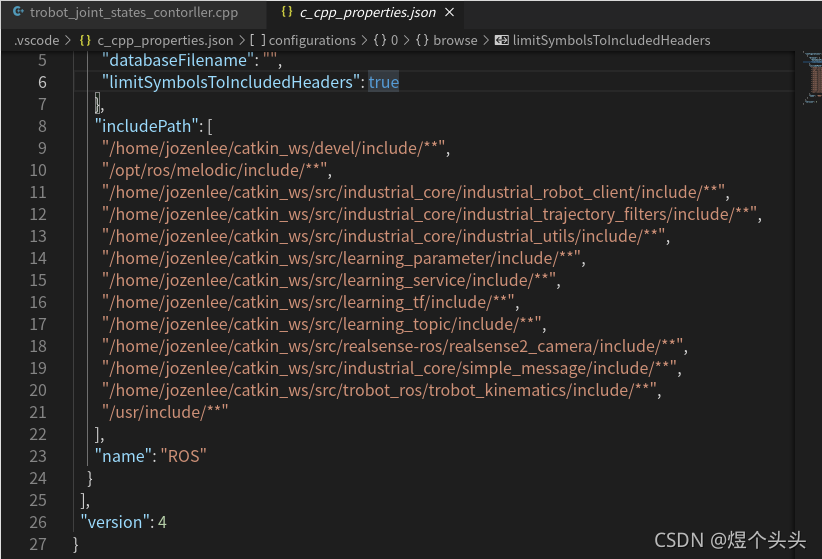Click the simple_message include path
This screenshot has height=559, width=822.
[390, 369]
